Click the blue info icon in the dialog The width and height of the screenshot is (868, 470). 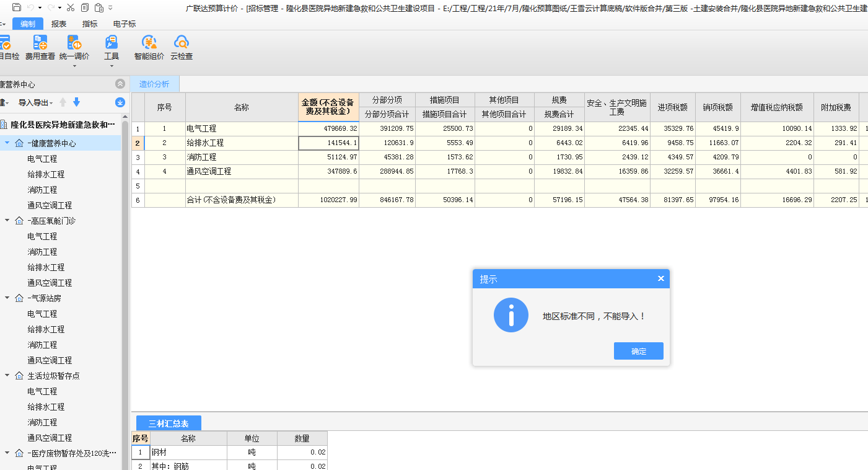click(511, 315)
